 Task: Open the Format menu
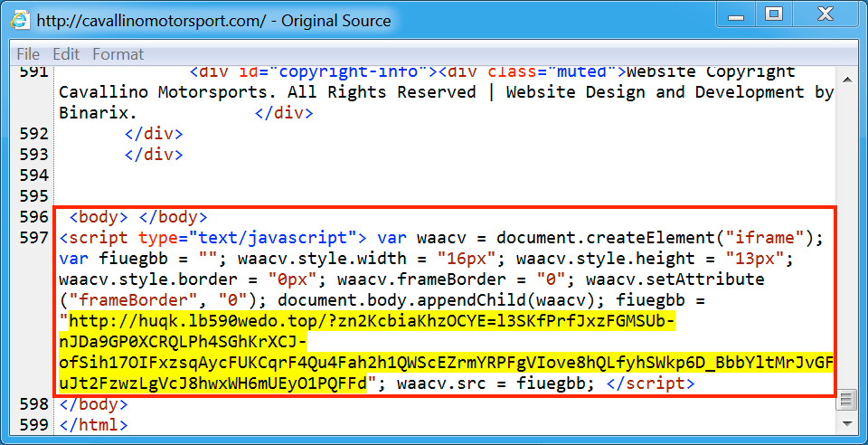click(118, 54)
